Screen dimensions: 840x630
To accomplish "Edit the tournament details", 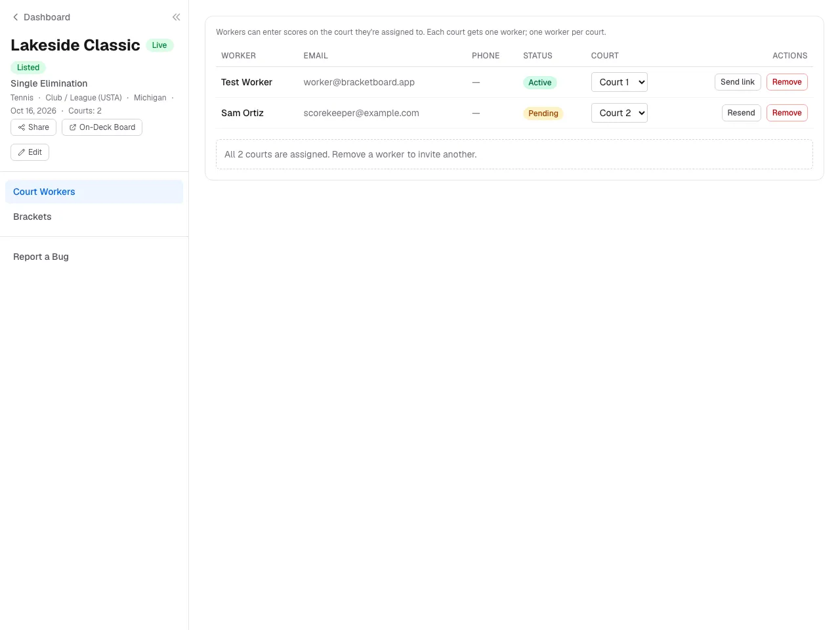I will [30, 152].
